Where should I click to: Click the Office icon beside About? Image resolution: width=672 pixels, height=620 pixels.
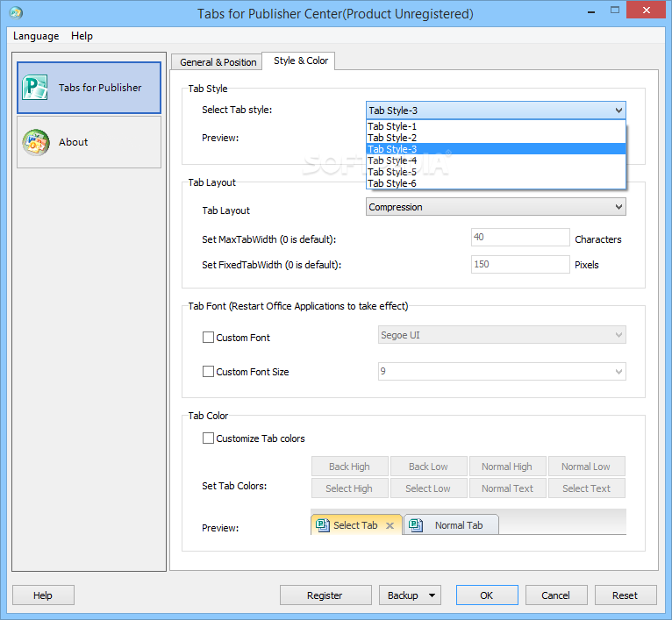pos(36,142)
